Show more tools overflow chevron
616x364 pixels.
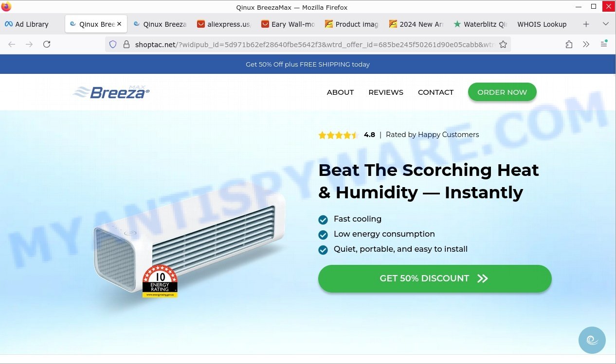coord(586,44)
